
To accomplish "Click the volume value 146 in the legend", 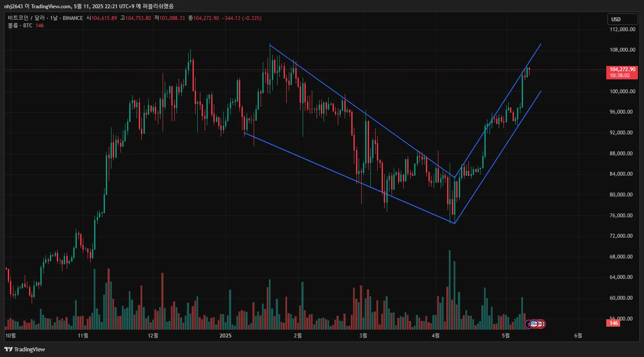I will 39,26.
